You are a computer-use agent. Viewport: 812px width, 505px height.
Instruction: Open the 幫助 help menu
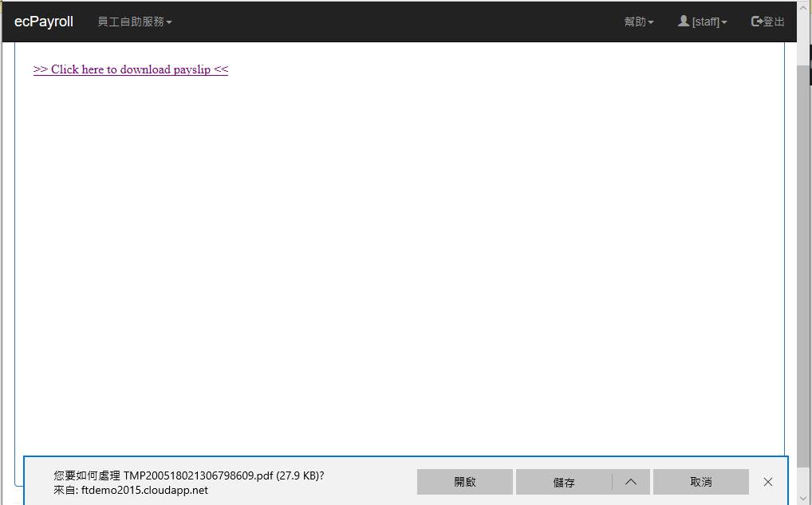(639, 22)
